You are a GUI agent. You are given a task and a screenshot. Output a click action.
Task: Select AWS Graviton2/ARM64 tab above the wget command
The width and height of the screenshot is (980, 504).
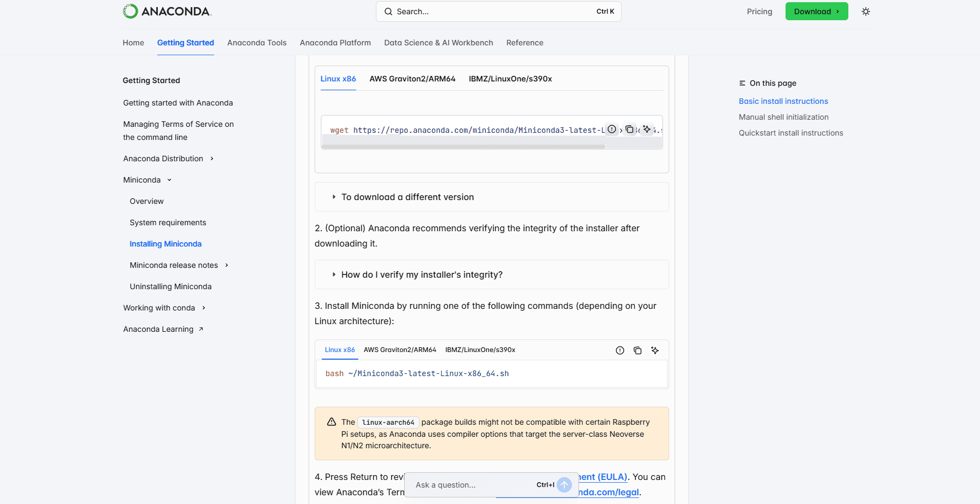point(412,79)
